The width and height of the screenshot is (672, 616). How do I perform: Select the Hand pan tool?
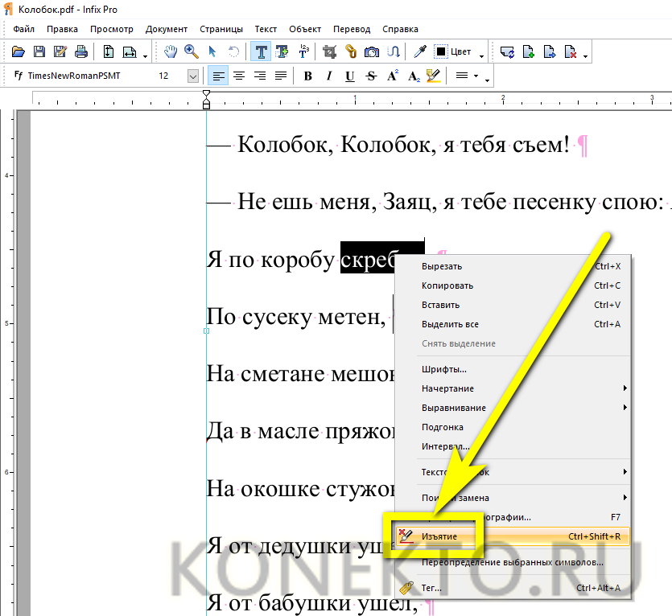point(171,51)
